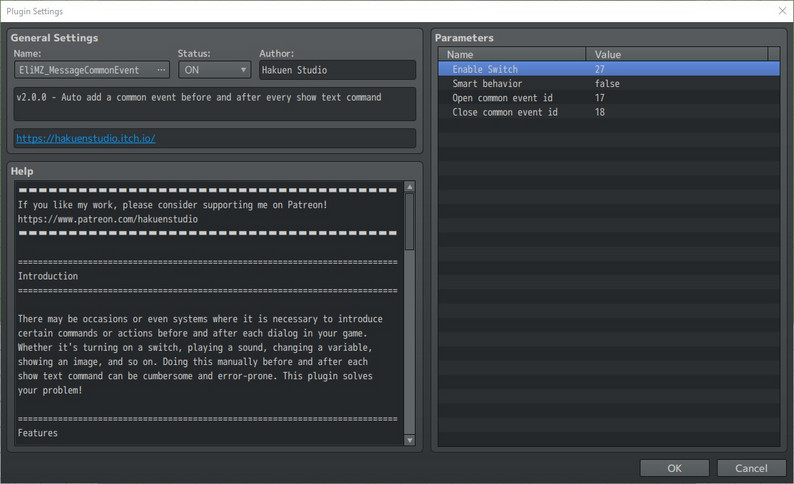Click the value 17 in Parameters

click(x=600, y=98)
